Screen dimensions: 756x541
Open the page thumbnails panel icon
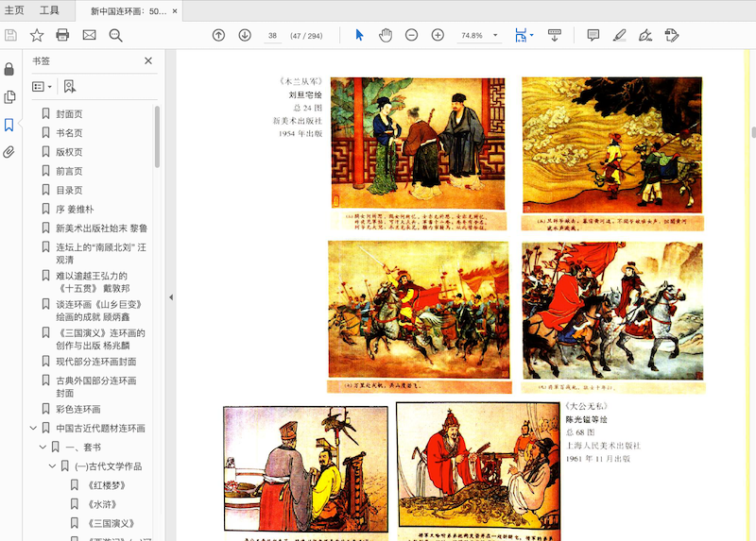click(9, 97)
